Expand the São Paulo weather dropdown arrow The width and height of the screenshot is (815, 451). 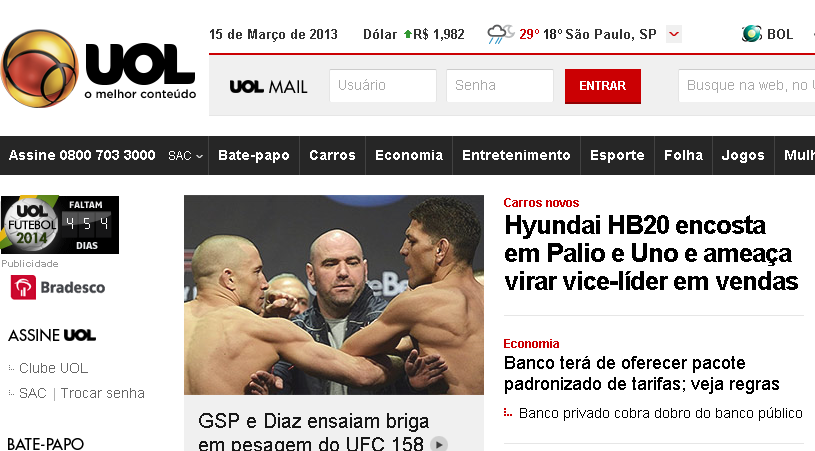[x=674, y=34]
